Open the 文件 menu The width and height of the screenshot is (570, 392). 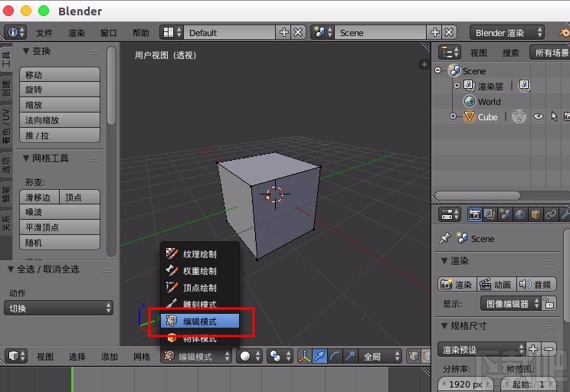44,33
